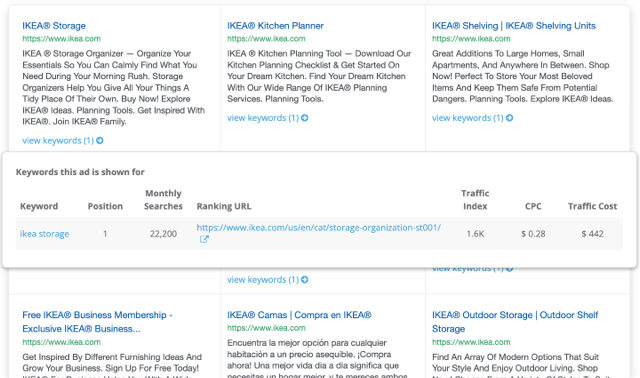Click the Traffic Index column header

point(475,200)
